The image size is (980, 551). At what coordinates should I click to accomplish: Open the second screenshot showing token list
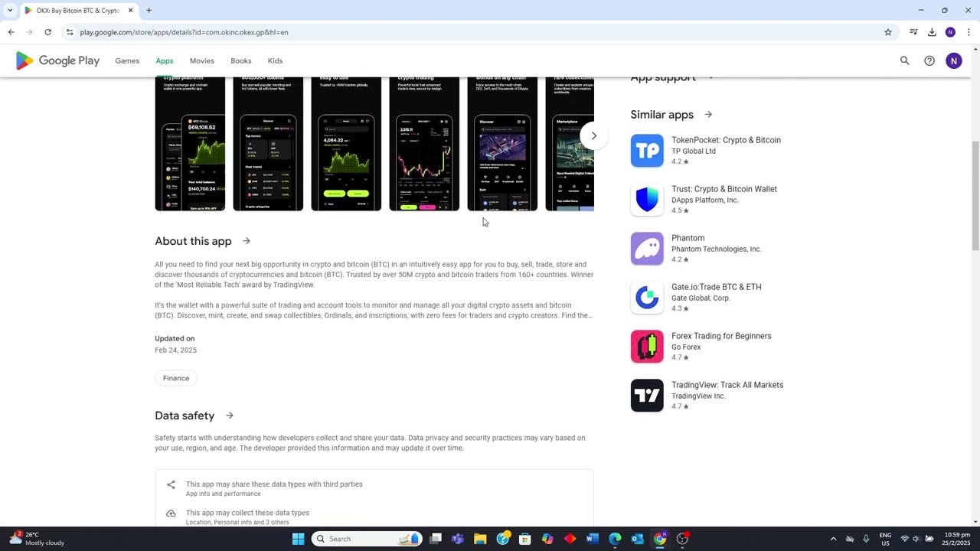(268, 144)
